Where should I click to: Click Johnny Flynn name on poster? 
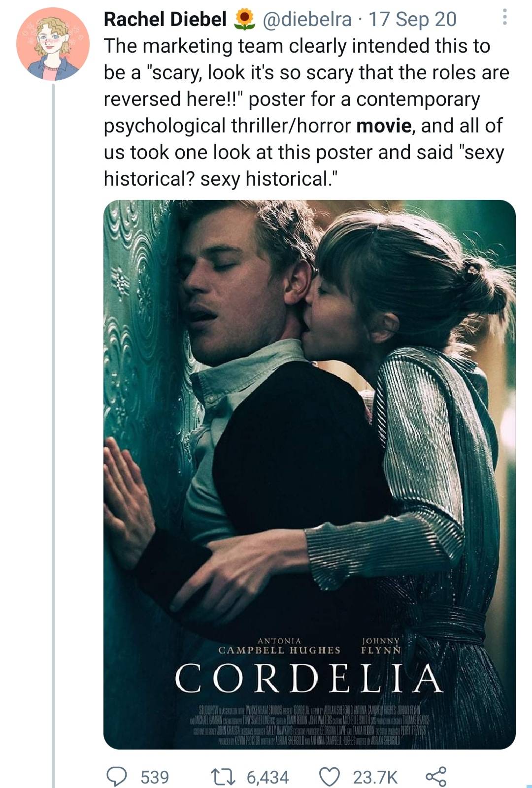pyautogui.click(x=381, y=645)
